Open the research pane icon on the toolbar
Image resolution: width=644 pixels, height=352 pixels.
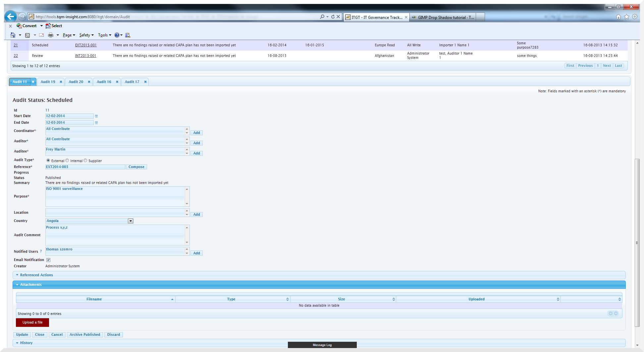pyautogui.click(x=128, y=35)
